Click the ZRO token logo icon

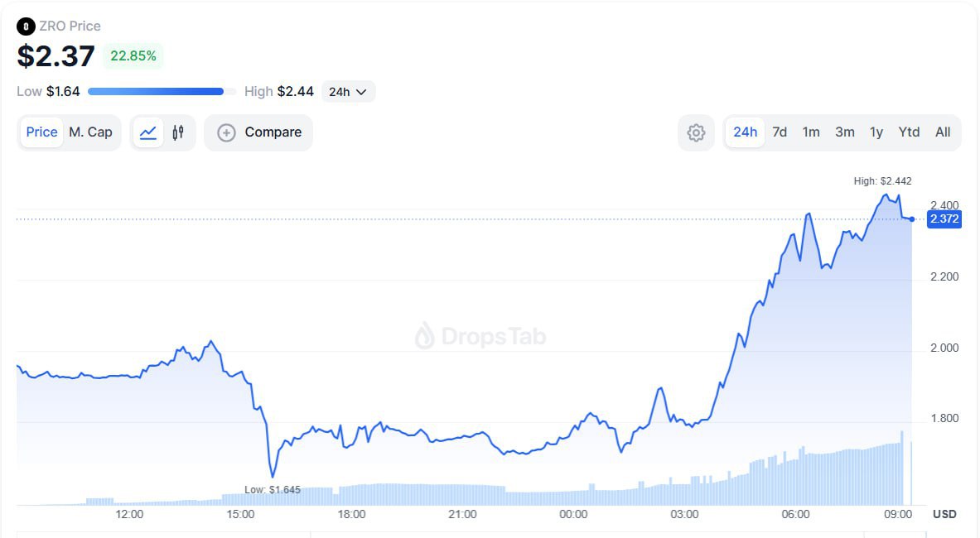click(27, 26)
